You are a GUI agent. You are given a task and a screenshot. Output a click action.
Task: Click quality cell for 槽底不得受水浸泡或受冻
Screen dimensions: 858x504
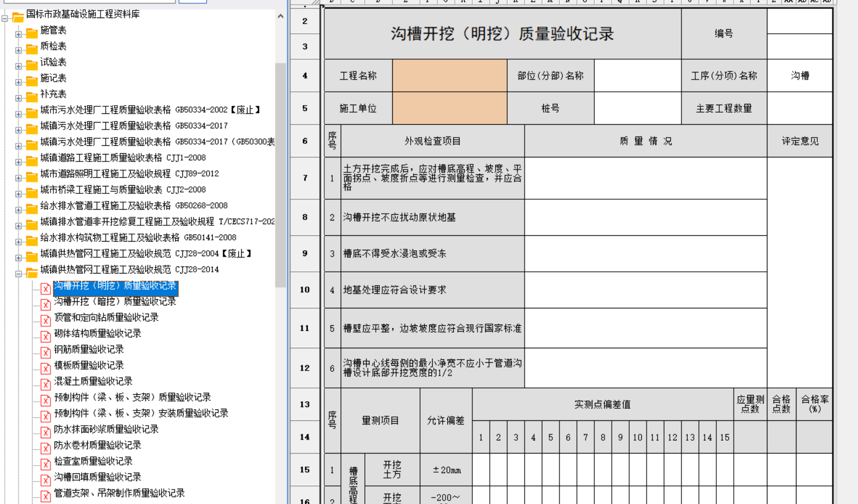click(646, 253)
